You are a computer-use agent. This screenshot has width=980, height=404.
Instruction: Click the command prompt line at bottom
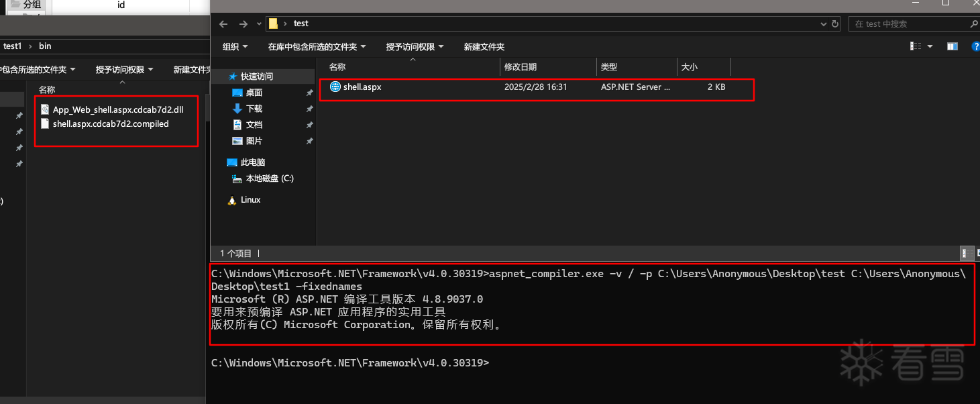[350, 362]
